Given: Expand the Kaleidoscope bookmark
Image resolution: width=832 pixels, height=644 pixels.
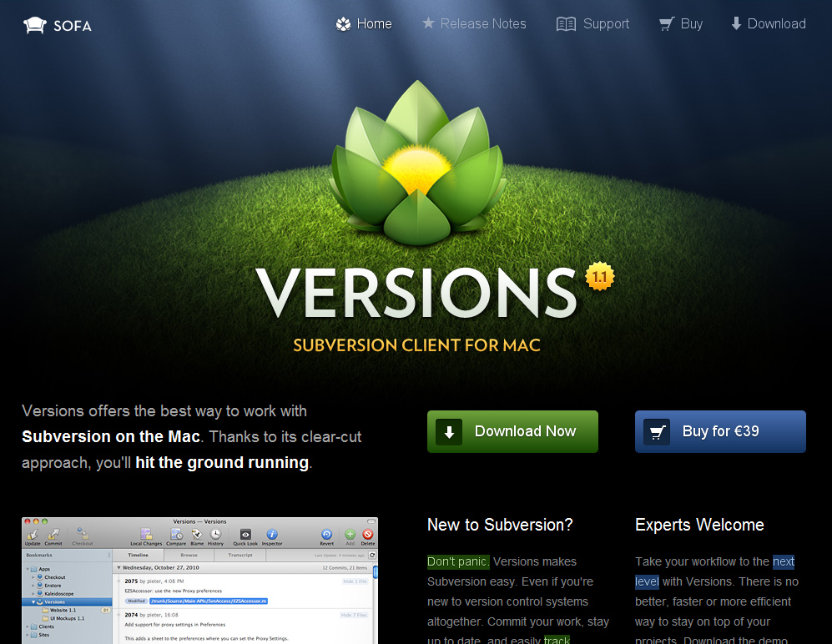Looking at the screenshot, I should click(33, 594).
